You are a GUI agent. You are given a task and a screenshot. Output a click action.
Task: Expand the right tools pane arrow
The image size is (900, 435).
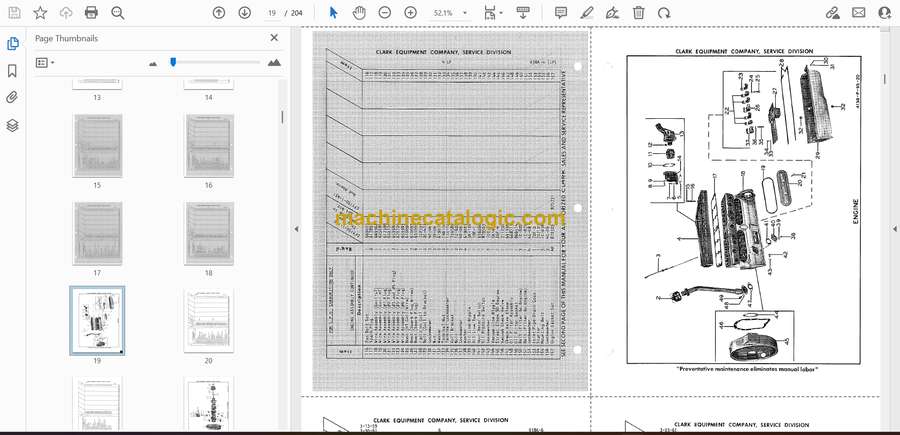894,229
